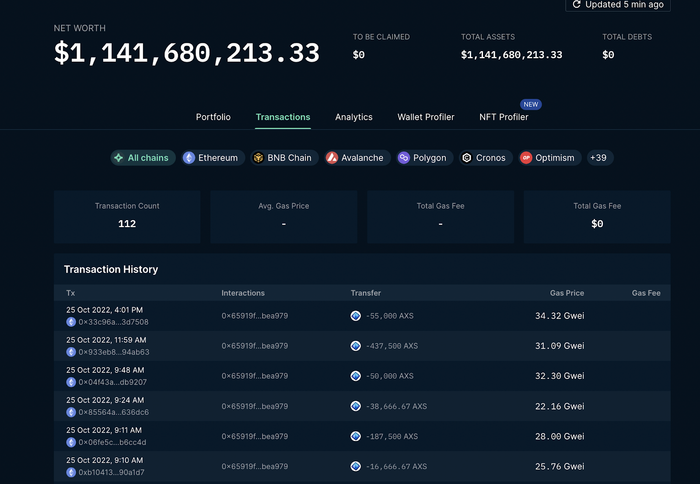This screenshot has height=484, width=700.
Task: Click the 31.09 Gwei gas price value
Action: point(559,346)
